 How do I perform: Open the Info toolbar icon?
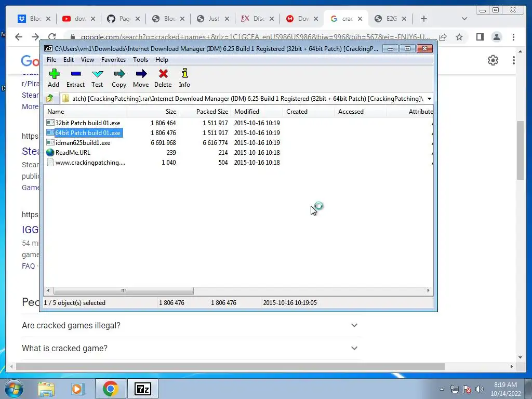[184, 78]
